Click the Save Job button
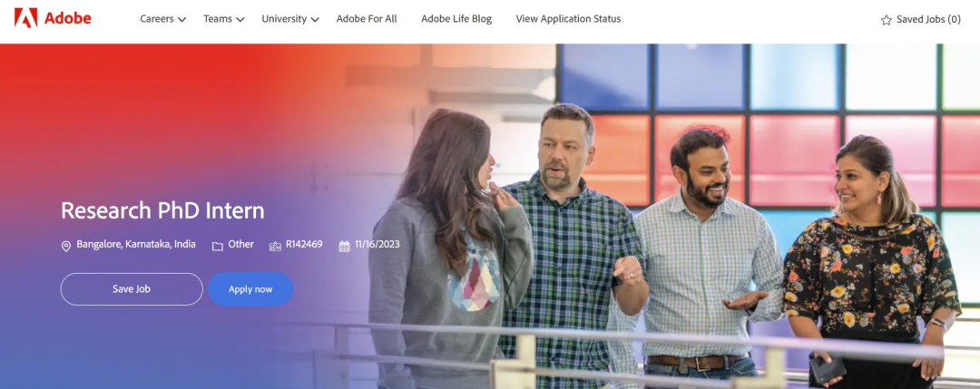The width and height of the screenshot is (980, 389). coord(132,289)
